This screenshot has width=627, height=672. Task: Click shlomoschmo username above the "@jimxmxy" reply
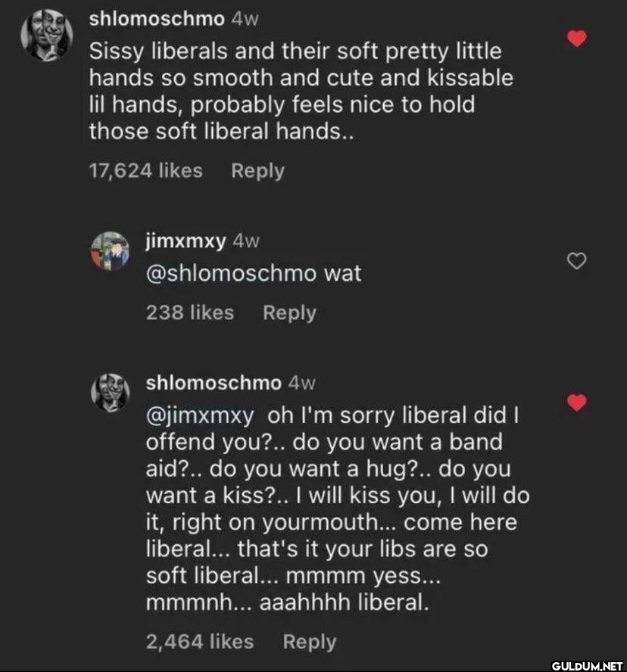point(213,383)
